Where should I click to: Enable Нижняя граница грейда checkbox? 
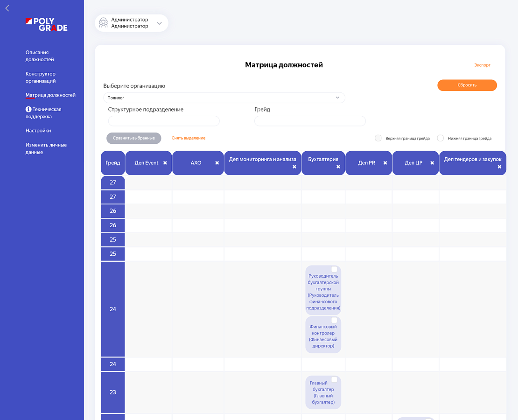pos(441,138)
